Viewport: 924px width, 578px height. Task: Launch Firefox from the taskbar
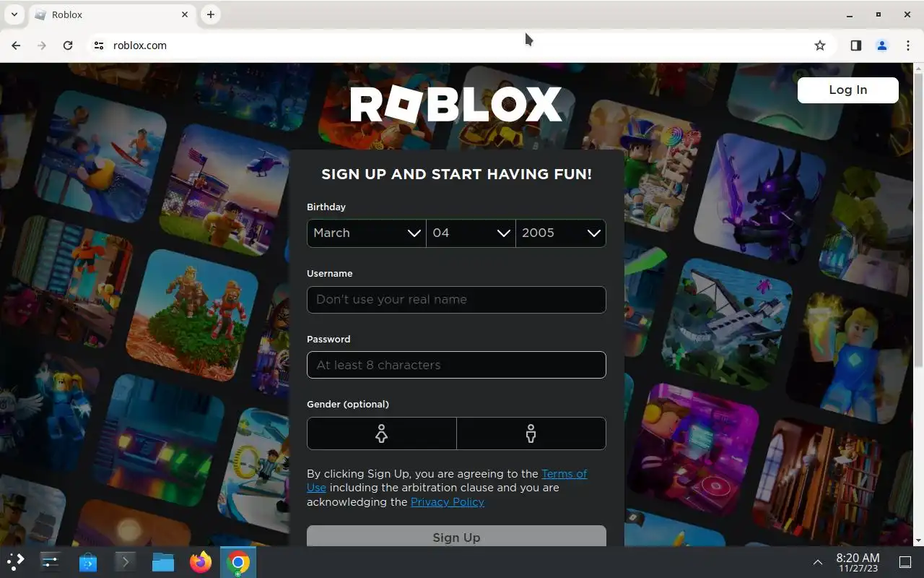pyautogui.click(x=201, y=561)
